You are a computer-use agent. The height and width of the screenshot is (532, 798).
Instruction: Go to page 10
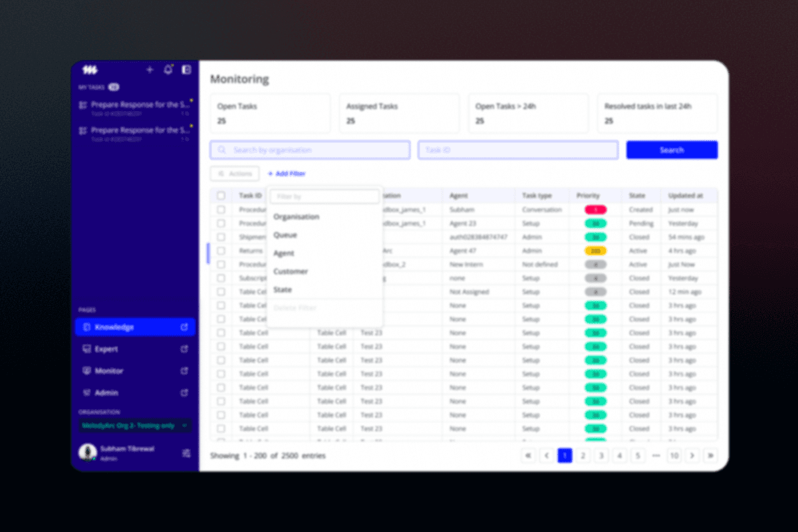[674, 456]
